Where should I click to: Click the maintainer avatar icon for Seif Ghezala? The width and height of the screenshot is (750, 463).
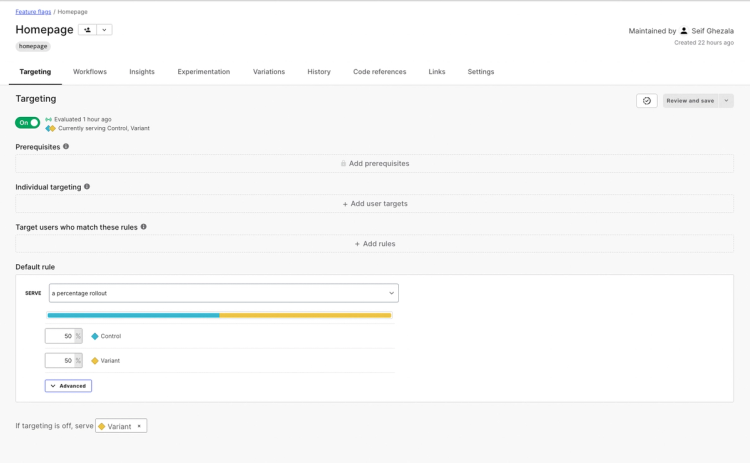point(684,31)
